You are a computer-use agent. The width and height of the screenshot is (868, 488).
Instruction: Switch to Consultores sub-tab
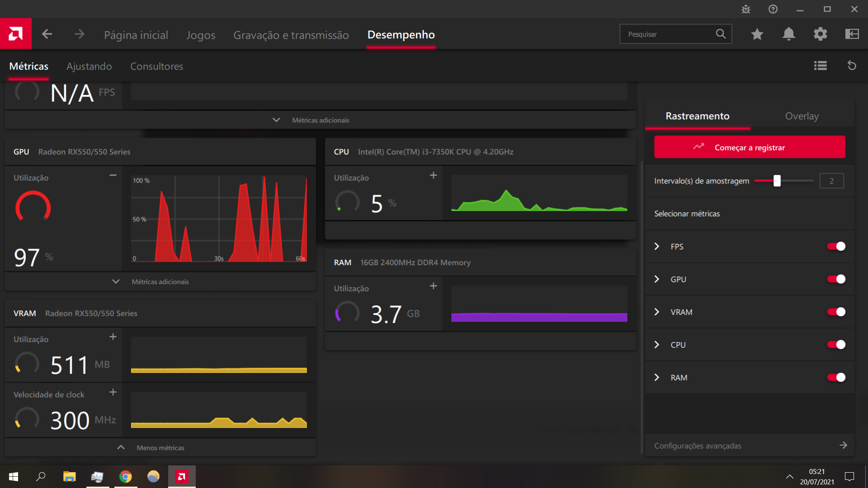click(x=156, y=66)
